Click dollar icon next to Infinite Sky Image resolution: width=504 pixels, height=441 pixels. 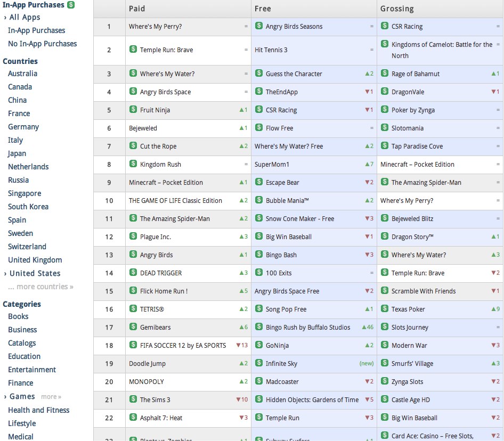(259, 363)
